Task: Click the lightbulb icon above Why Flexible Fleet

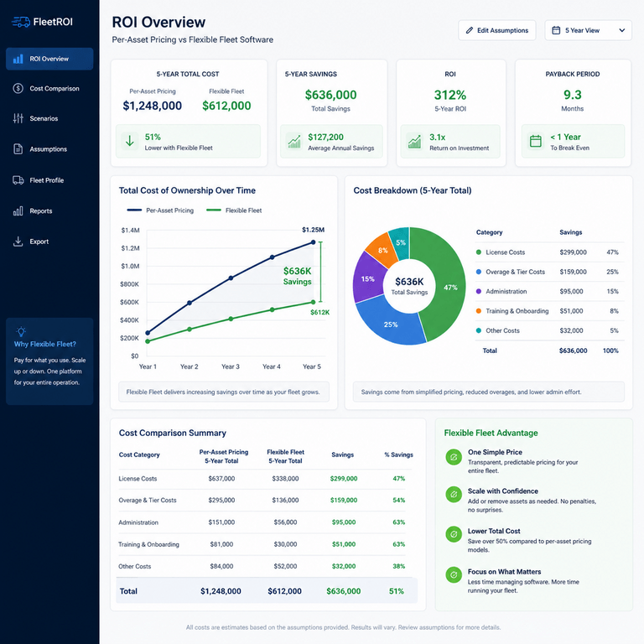Action: coord(21,331)
